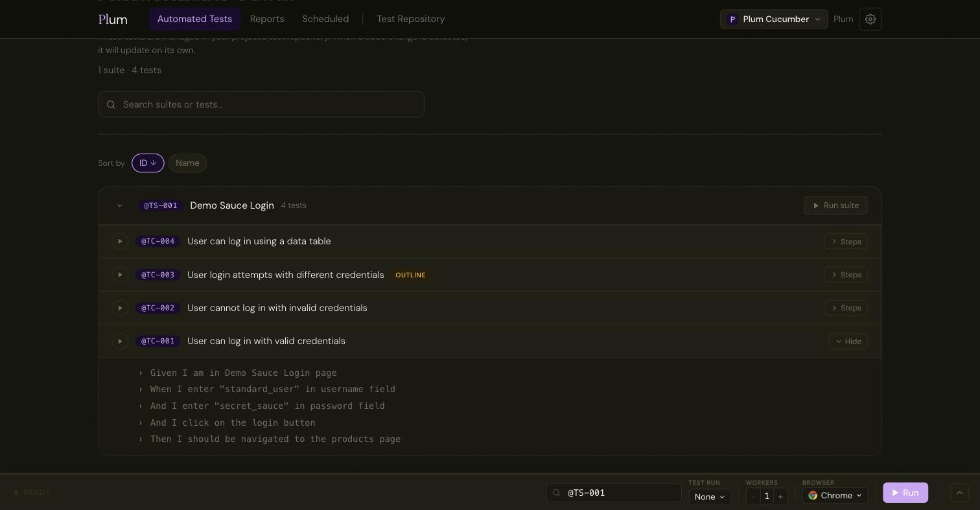Viewport: 980px width, 510px height.
Task: Click the Plum logo
Action: 113,19
